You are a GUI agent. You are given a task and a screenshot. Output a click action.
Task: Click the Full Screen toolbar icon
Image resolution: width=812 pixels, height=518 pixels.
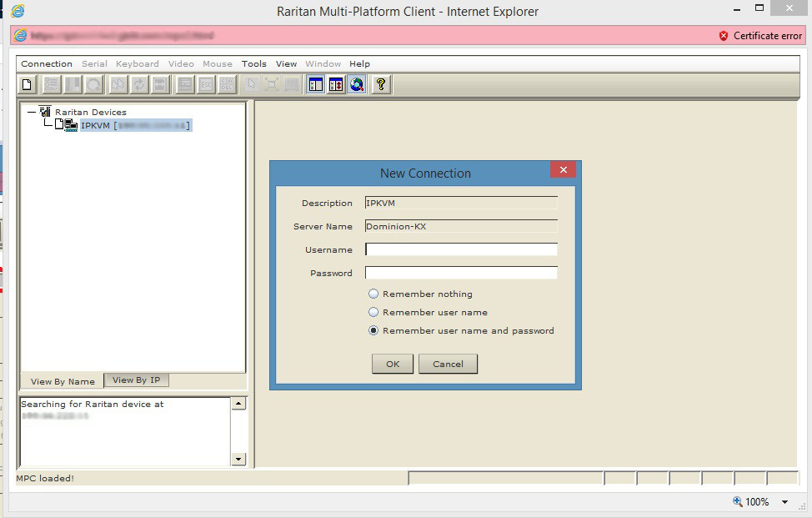271,84
